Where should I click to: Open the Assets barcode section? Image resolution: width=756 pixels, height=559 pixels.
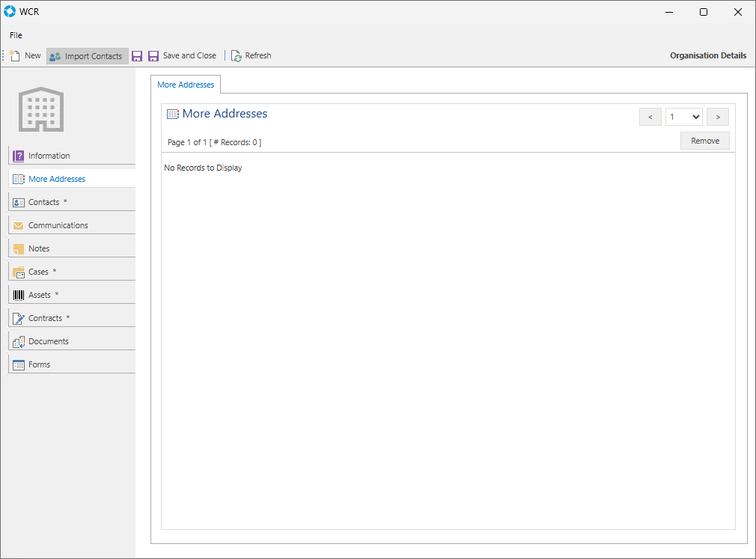point(40,295)
